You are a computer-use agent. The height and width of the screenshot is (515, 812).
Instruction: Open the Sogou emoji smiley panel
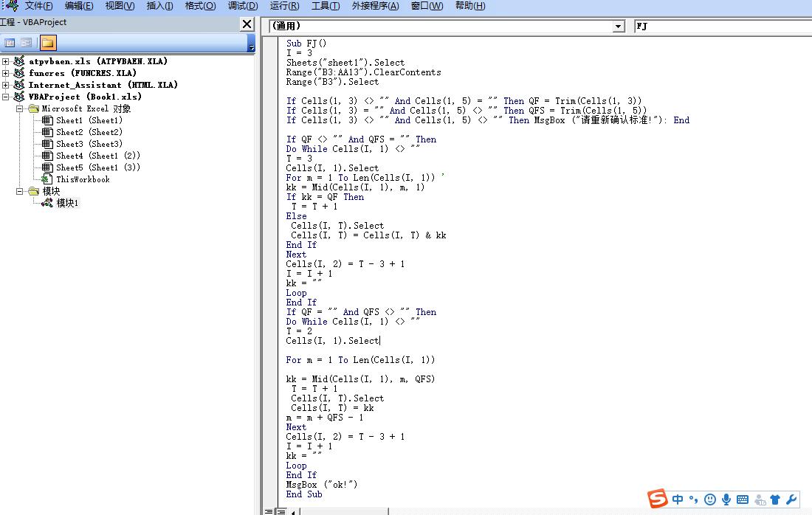pos(710,500)
